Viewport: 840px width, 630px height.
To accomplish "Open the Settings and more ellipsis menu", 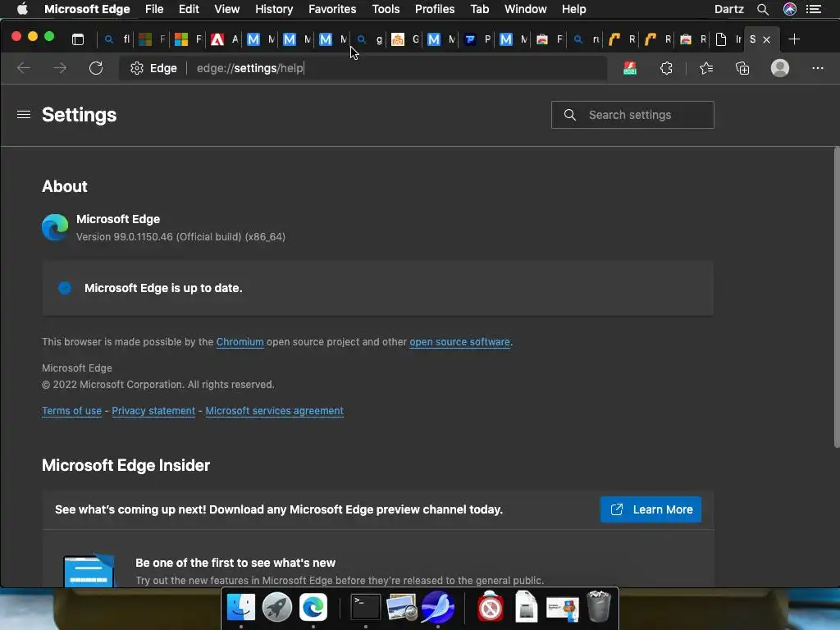I will click(818, 68).
